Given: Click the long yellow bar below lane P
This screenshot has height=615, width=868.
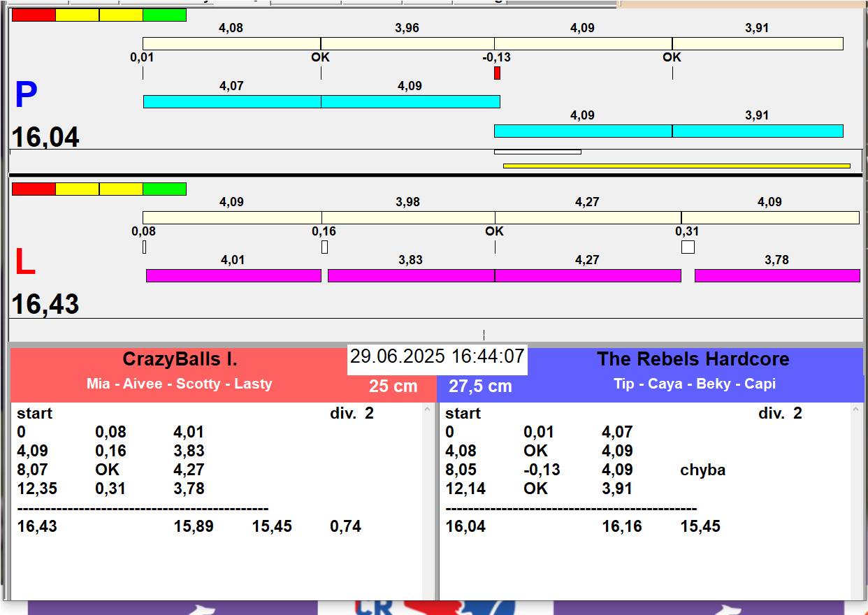Looking at the screenshot, I should click(x=676, y=166).
